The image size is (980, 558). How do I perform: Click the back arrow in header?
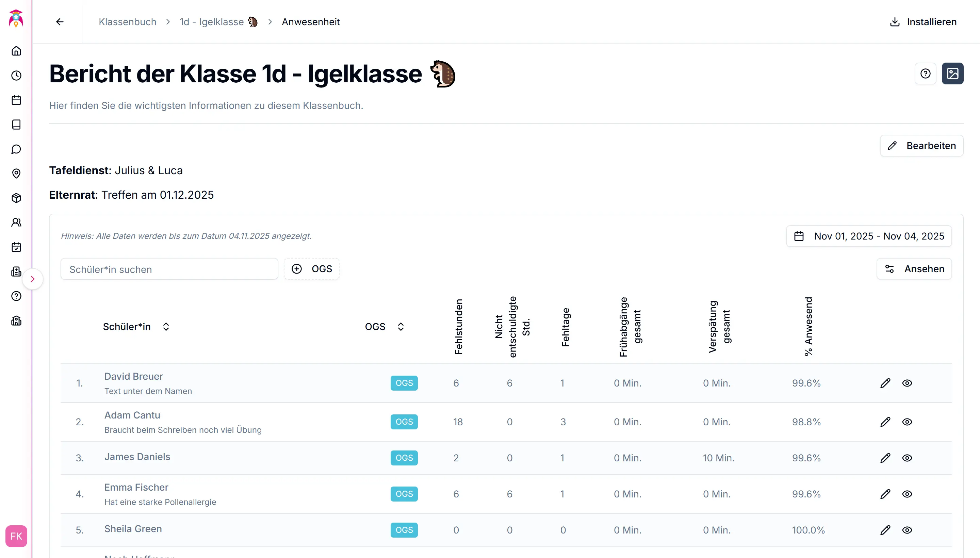(x=60, y=22)
